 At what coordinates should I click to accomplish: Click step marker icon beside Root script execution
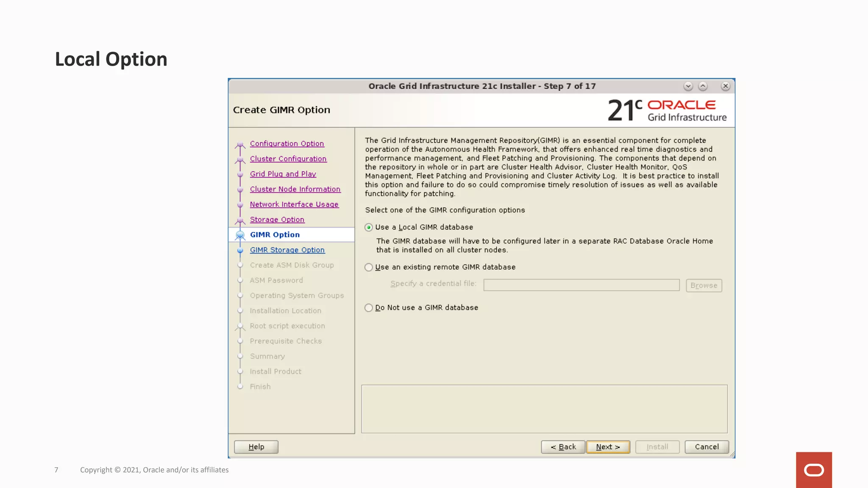coord(240,327)
